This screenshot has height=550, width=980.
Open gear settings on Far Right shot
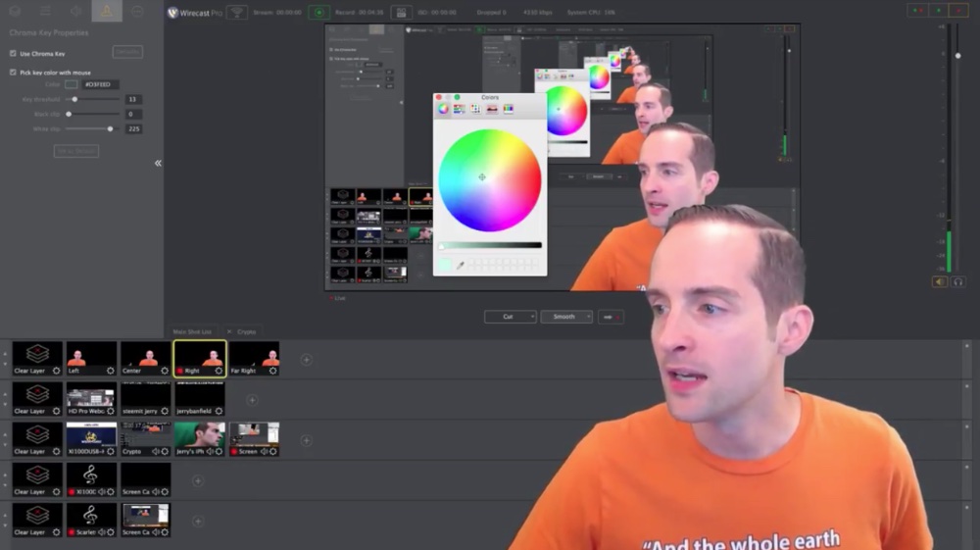pyautogui.click(x=272, y=371)
